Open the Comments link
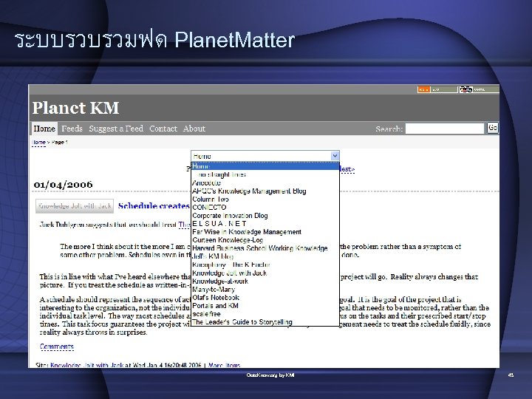The image size is (532, 399). point(57,347)
